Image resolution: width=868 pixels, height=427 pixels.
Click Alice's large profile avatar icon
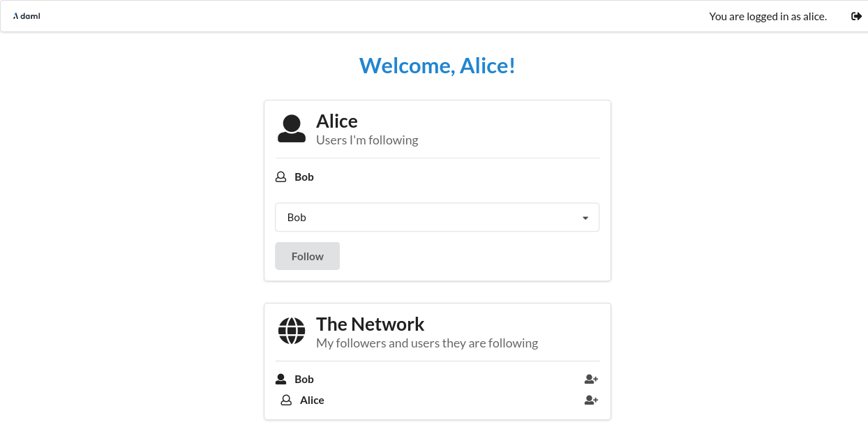(x=292, y=128)
